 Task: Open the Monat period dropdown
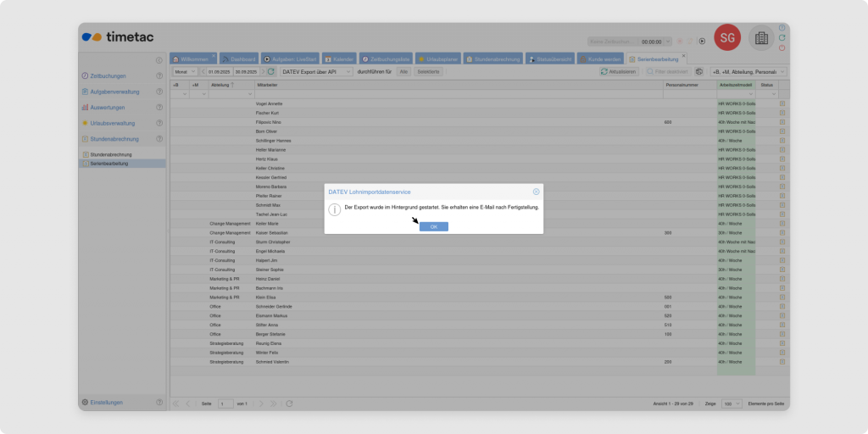click(186, 72)
